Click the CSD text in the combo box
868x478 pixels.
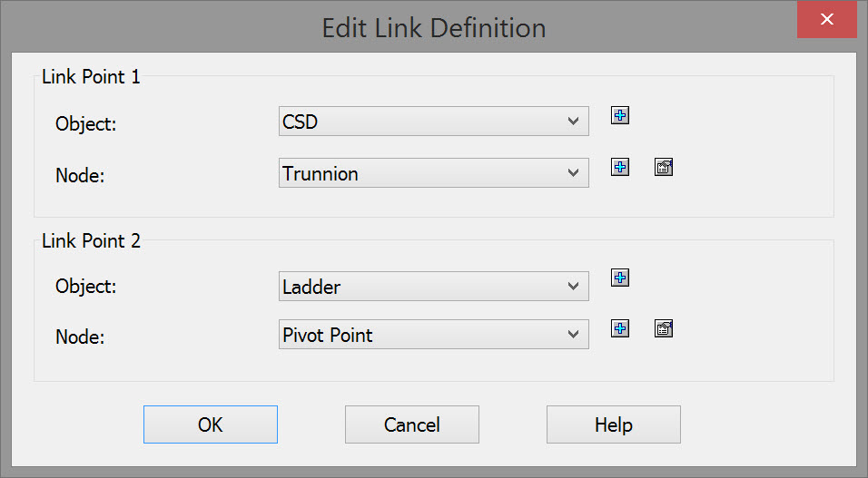click(301, 122)
